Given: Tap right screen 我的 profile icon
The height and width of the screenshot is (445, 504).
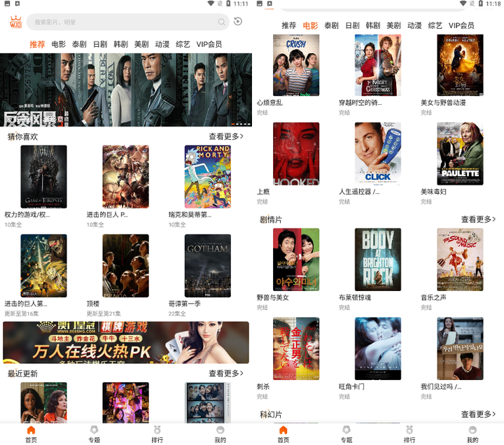Looking at the screenshot, I should [472, 430].
